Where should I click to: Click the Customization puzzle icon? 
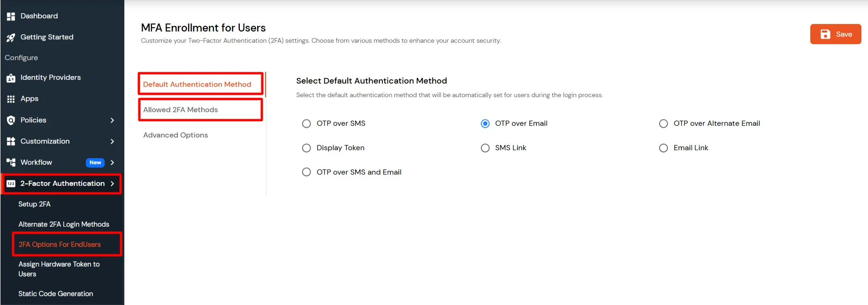11,141
